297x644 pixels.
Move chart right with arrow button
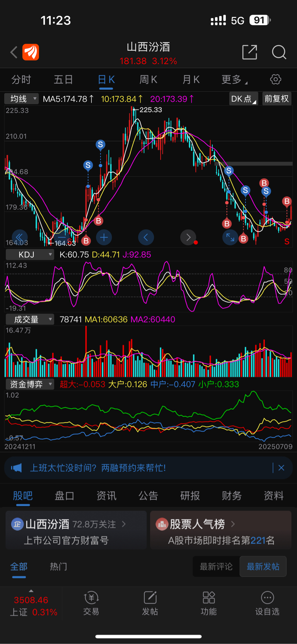click(x=188, y=237)
